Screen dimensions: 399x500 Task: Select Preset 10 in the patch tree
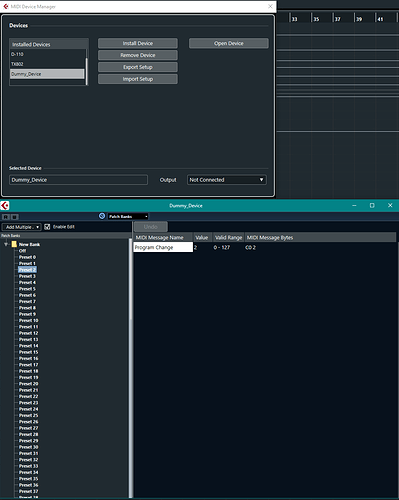click(x=29, y=320)
